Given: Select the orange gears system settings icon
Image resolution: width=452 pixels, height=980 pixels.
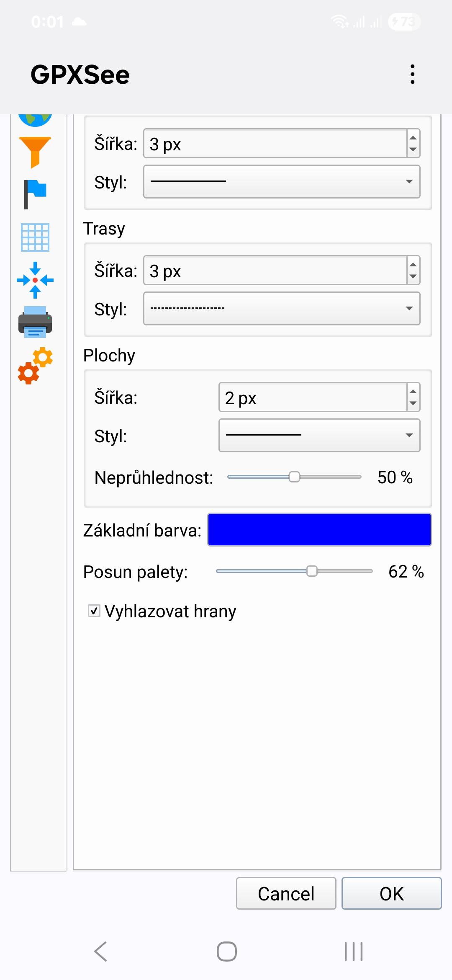Looking at the screenshot, I should click(x=35, y=366).
